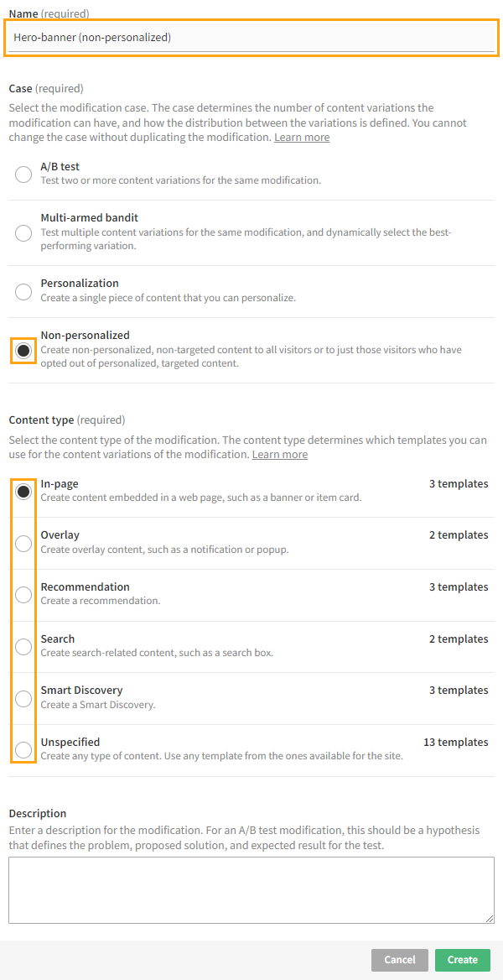Select the Personalization case
Screen dimensions: 503x980
click(23, 291)
